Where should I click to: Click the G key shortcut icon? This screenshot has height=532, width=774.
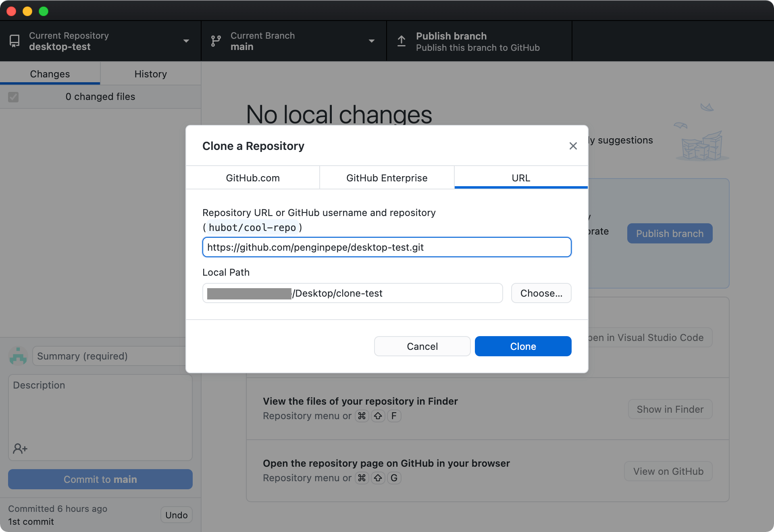coord(394,478)
